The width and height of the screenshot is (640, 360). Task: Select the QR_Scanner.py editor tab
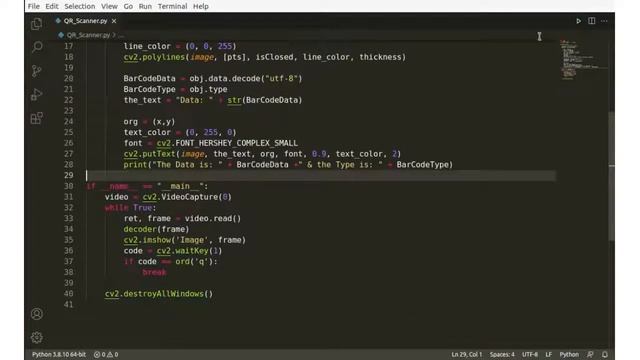86,21
